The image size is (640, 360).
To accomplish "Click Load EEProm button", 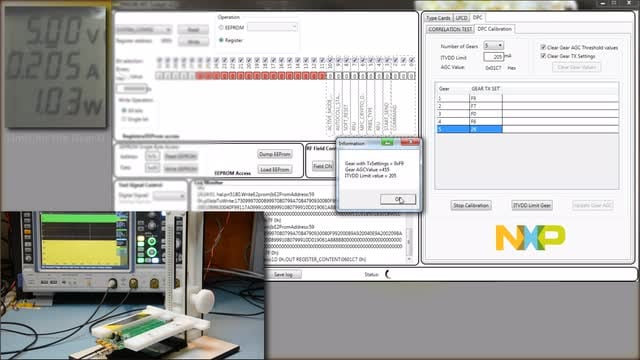I will 275,169.
